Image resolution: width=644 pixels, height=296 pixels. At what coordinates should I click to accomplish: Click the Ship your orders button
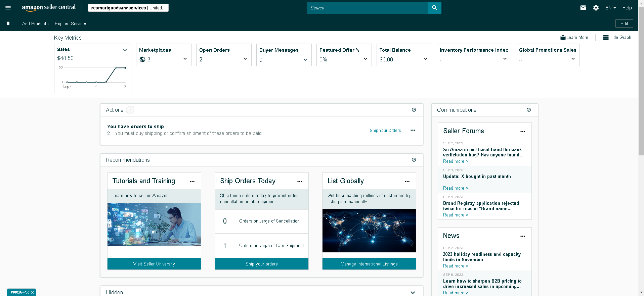[x=262, y=264]
